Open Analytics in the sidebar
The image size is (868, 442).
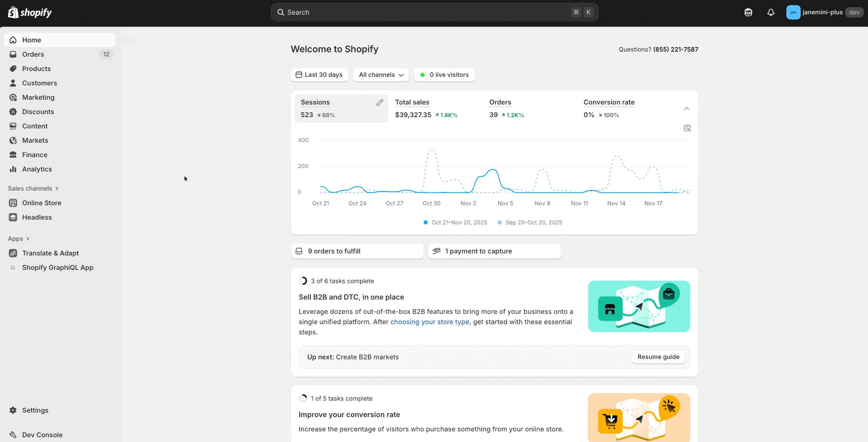point(37,169)
